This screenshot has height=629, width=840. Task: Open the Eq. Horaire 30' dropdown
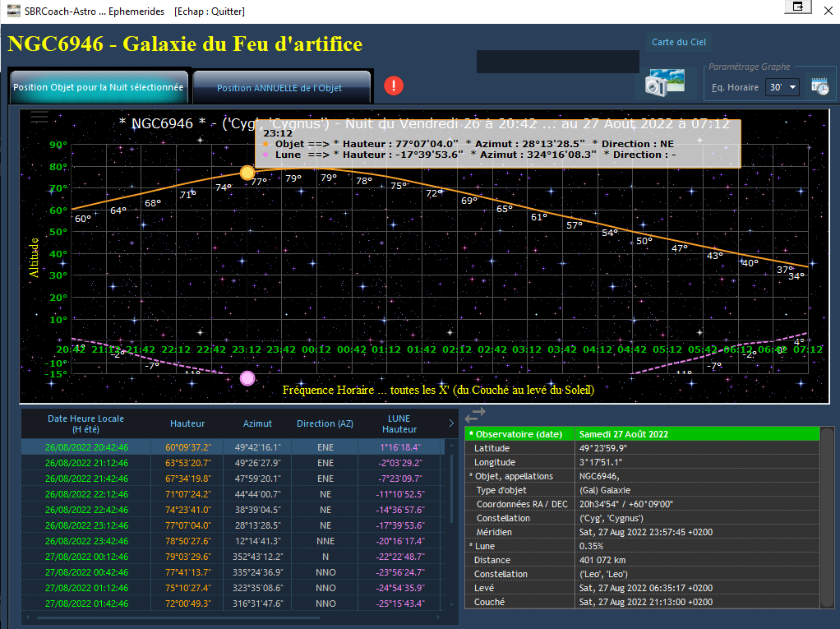782,87
